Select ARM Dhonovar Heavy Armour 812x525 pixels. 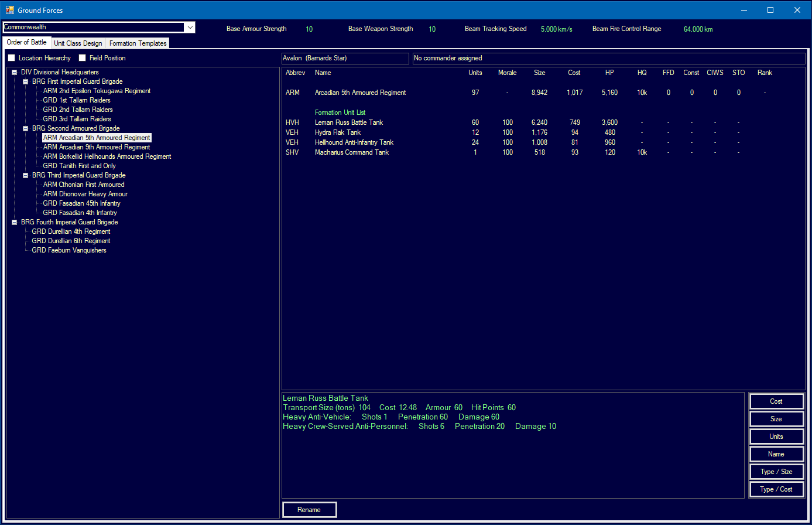coord(85,194)
